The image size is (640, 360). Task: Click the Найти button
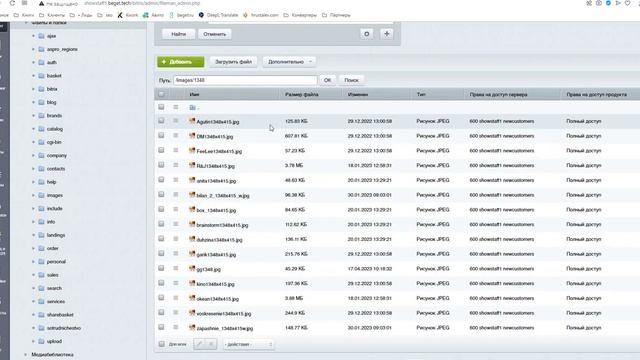click(178, 34)
